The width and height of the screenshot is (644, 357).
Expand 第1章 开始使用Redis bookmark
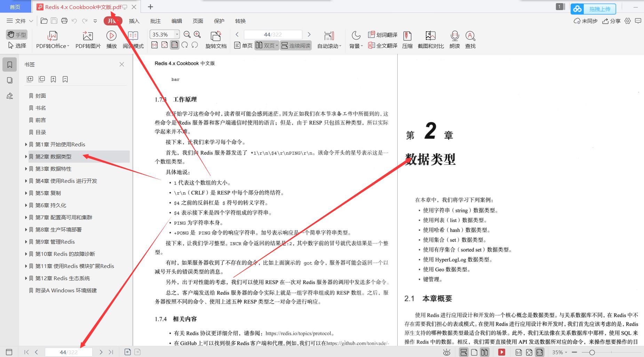tap(26, 144)
